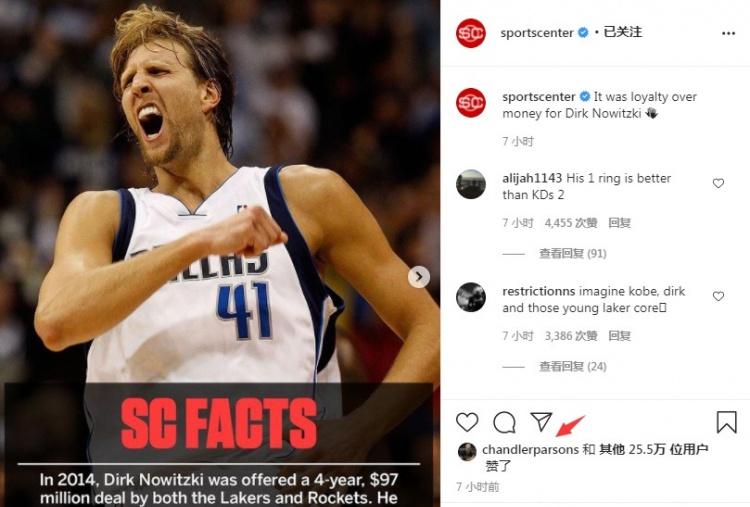This screenshot has width=750, height=507.
Task: Expand 查看回复 (91) replies
Action: click(x=573, y=254)
